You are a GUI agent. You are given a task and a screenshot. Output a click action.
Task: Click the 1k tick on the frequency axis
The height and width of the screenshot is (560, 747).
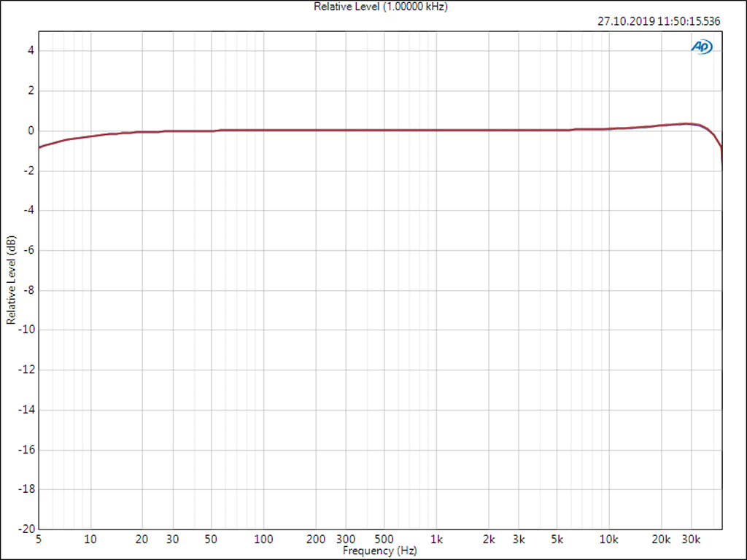[436, 540]
